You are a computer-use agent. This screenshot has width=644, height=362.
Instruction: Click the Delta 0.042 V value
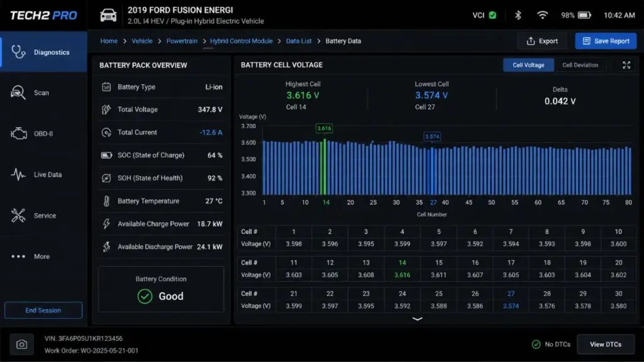(560, 101)
